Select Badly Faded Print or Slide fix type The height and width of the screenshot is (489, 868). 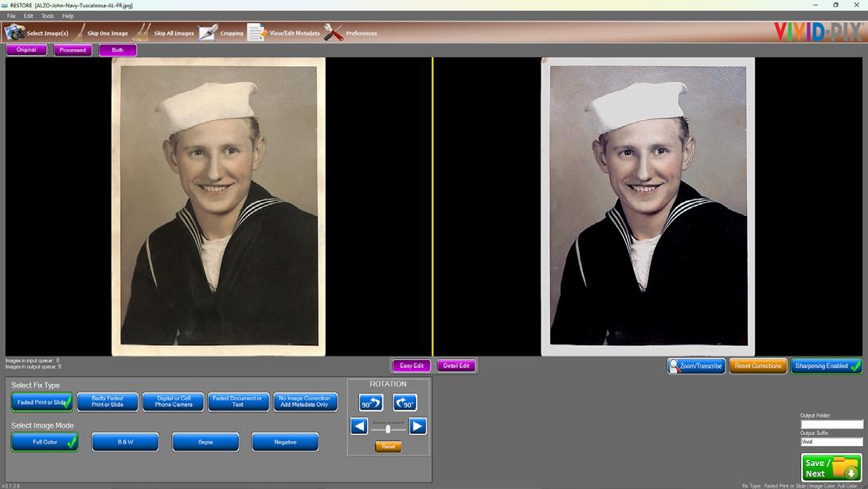[108, 402]
